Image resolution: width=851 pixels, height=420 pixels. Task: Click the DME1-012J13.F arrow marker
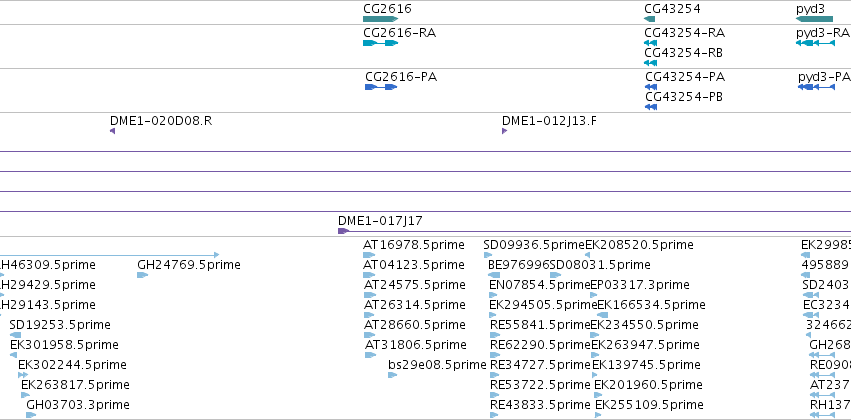(504, 131)
